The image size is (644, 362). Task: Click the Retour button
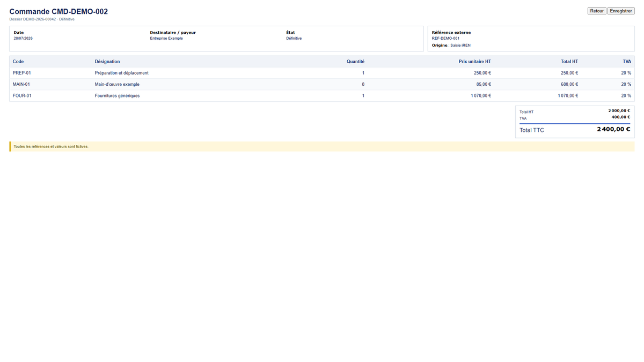[x=597, y=11]
